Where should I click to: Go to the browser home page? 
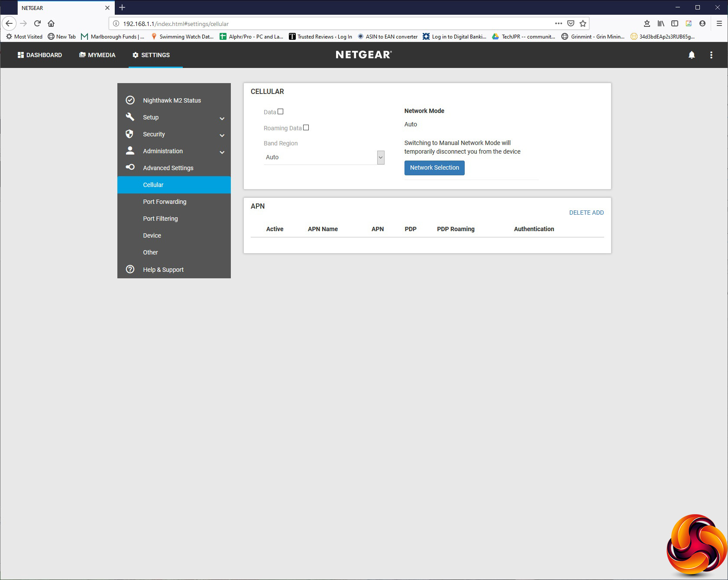point(51,23)
